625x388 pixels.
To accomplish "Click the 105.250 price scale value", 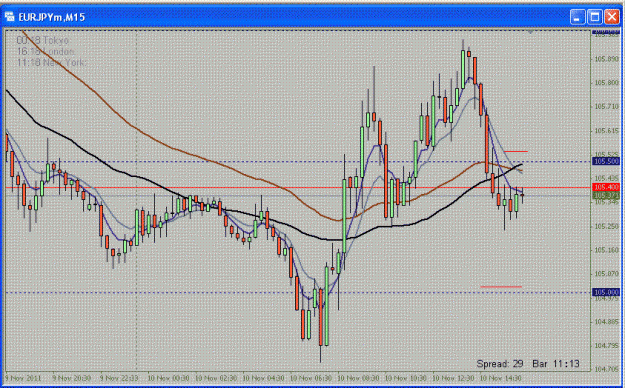I will (607, 226).
